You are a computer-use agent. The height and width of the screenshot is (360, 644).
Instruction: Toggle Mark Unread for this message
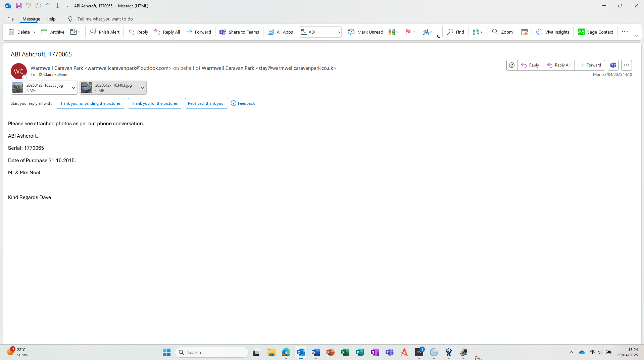tap(365, 32)
